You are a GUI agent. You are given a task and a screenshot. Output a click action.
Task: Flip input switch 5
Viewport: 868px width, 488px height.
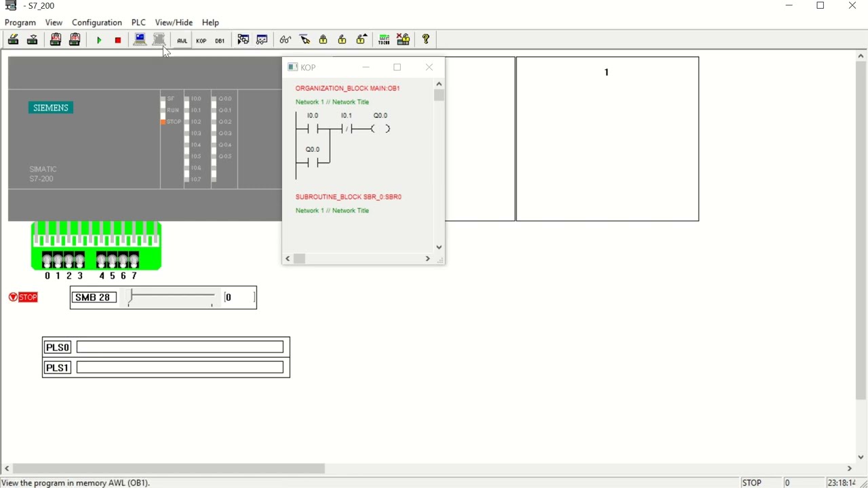[x=113, y=260]
